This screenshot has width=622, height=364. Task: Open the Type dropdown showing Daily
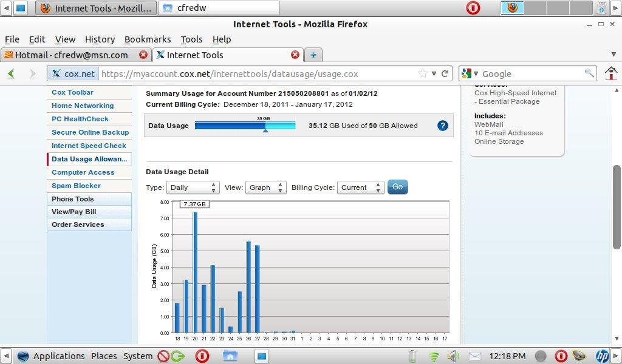pyautogui.click(x=193, y=187)
